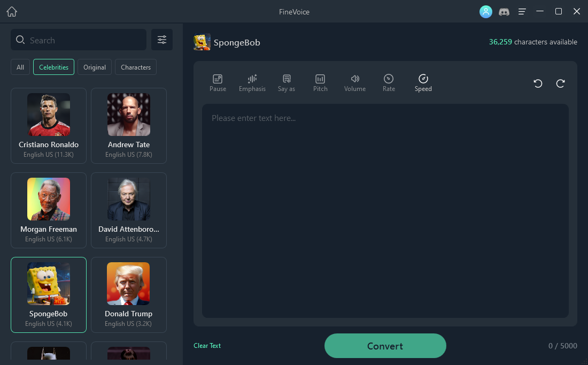Show All voices tab
The height and width of the screenshot is (365, 588).
coord(20,67)
